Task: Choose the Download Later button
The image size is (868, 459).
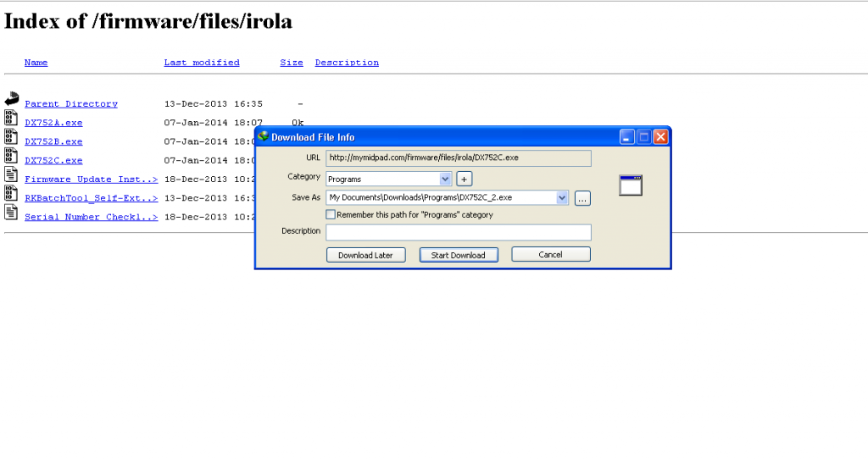Action: pos(365,255)
